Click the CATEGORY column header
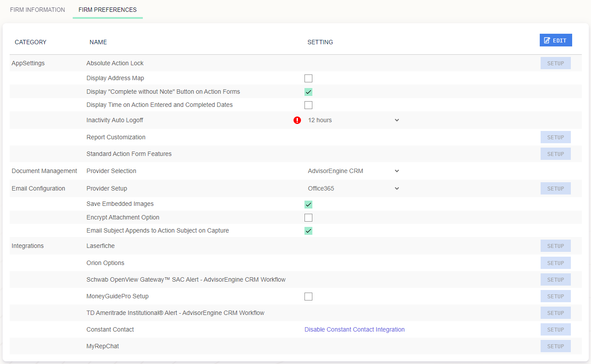The image size is (591, 364). pyautogui.click(x=31, y=42)
